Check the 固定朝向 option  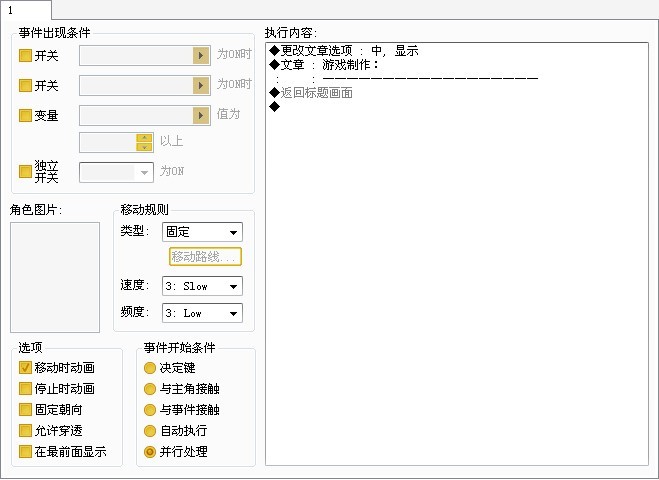25,410
